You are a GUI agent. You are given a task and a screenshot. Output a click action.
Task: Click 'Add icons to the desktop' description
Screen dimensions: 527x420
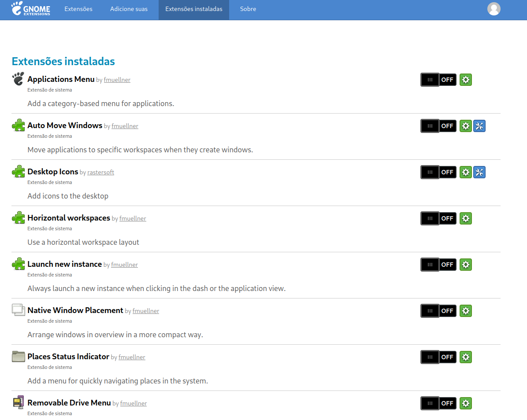[68, 196]
